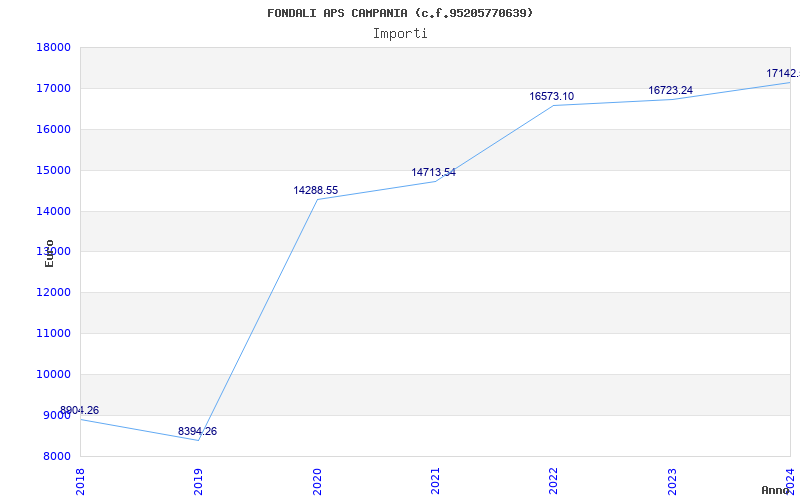This screenshot has height=500, width=800.
Task: Click the 12000 y-axis value
Action: coord(53,293)
